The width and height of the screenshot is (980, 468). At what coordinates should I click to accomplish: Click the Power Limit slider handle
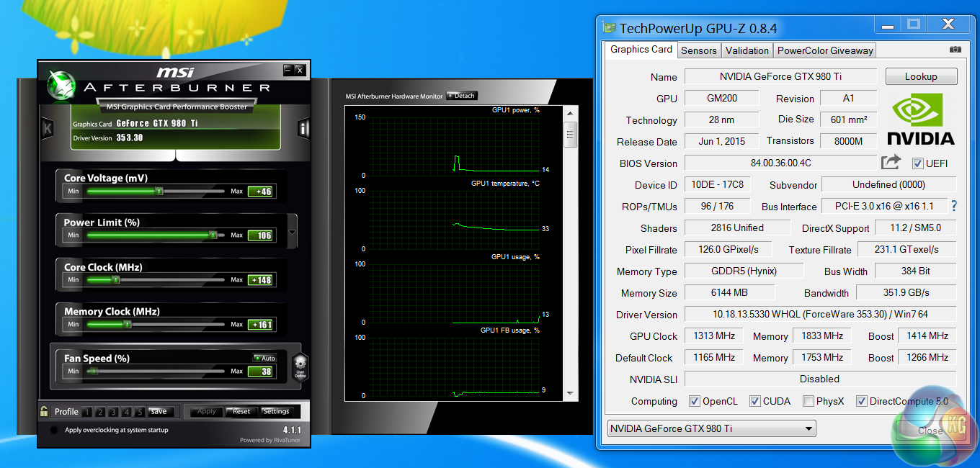213,235
